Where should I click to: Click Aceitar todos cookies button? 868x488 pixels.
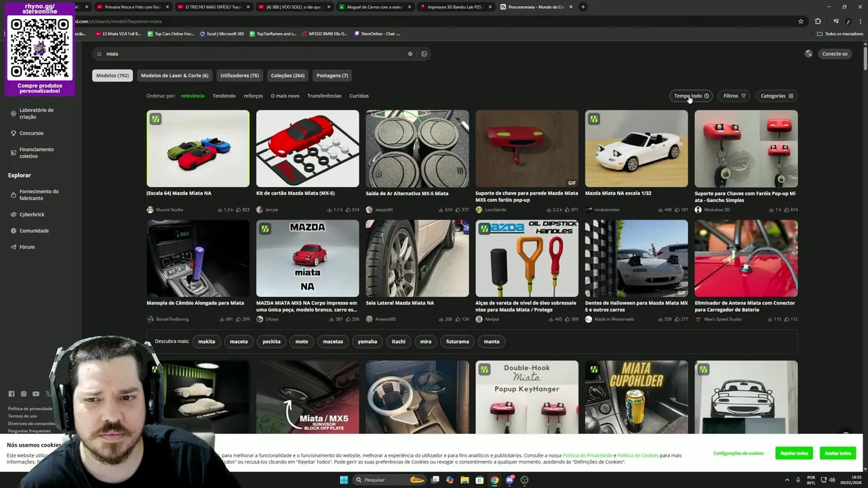(x=837, y=453)
